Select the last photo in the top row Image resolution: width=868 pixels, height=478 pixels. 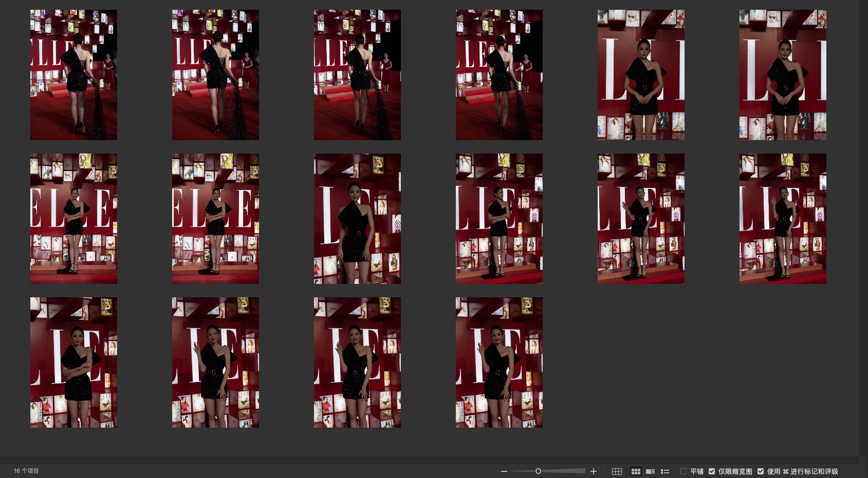pyautogui.click(x=783, y=75)
